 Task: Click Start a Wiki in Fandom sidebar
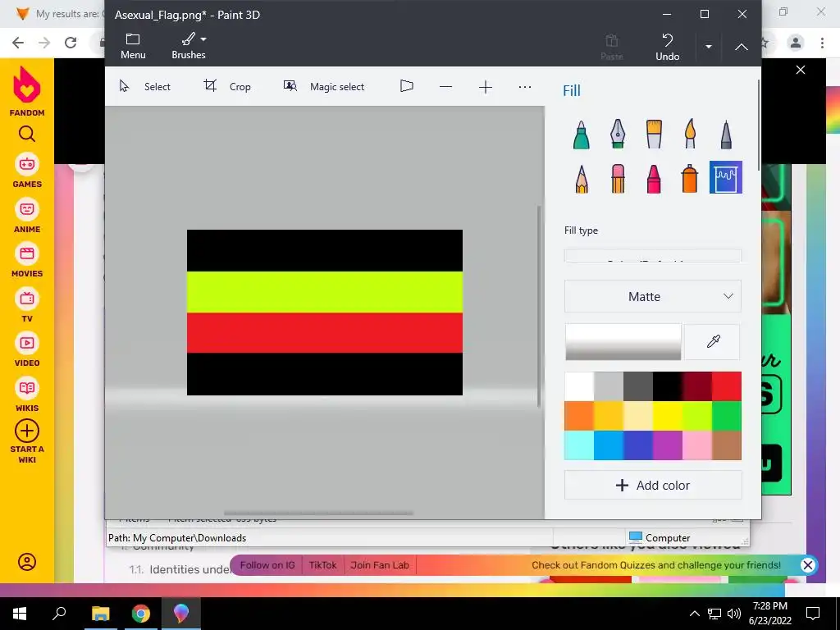pyautogui.click(x=27, y=442)
